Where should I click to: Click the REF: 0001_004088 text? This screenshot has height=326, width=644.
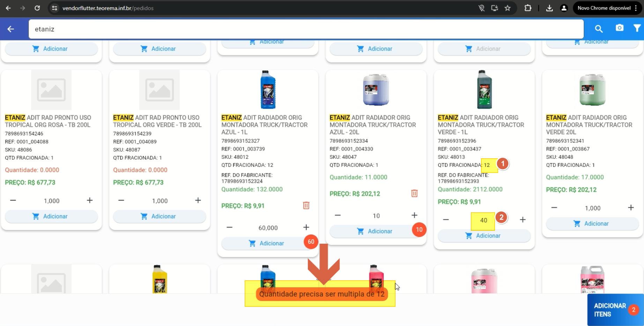[x=27, y=142]
